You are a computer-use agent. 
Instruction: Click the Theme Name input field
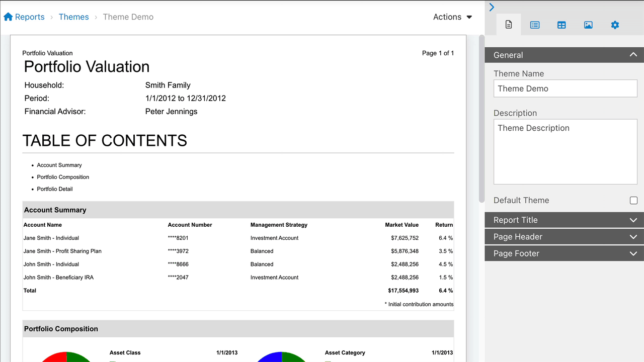566,88
